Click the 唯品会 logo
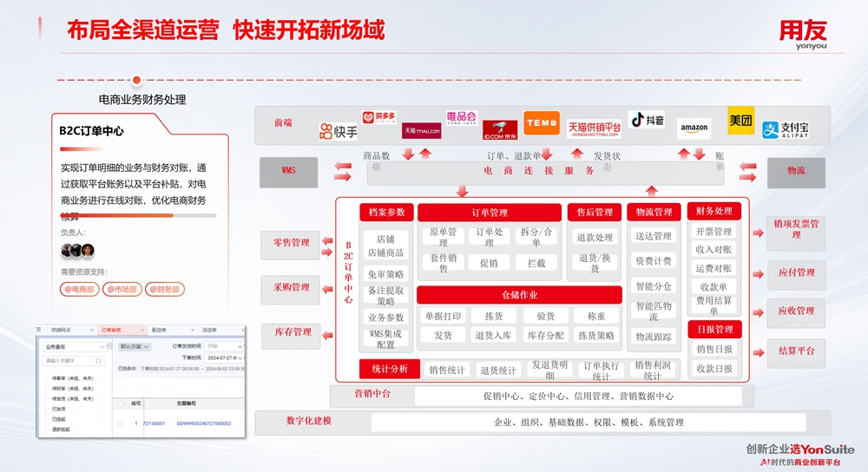 click(462, 118)
